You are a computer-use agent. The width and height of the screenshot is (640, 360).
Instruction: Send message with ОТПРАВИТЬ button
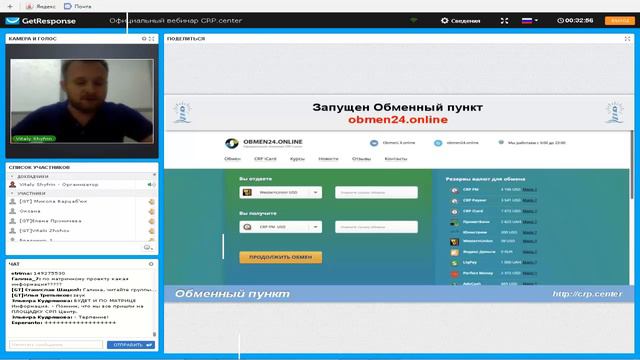[131, 345]
